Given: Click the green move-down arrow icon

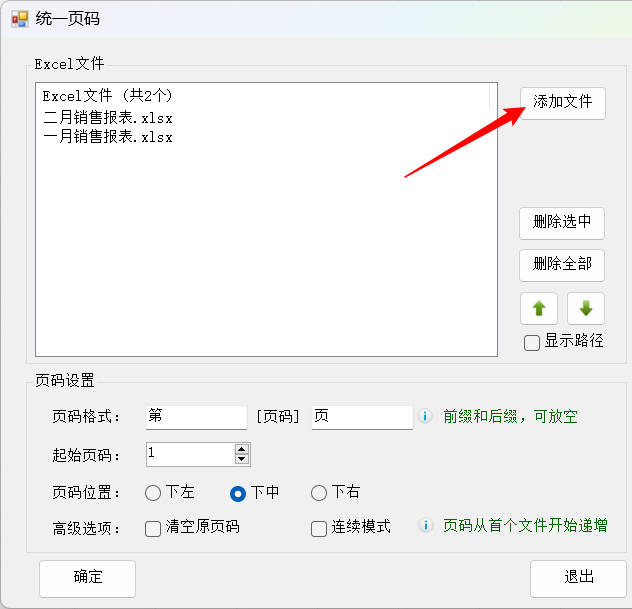Looking at the screenshot, I should (586, 309).
